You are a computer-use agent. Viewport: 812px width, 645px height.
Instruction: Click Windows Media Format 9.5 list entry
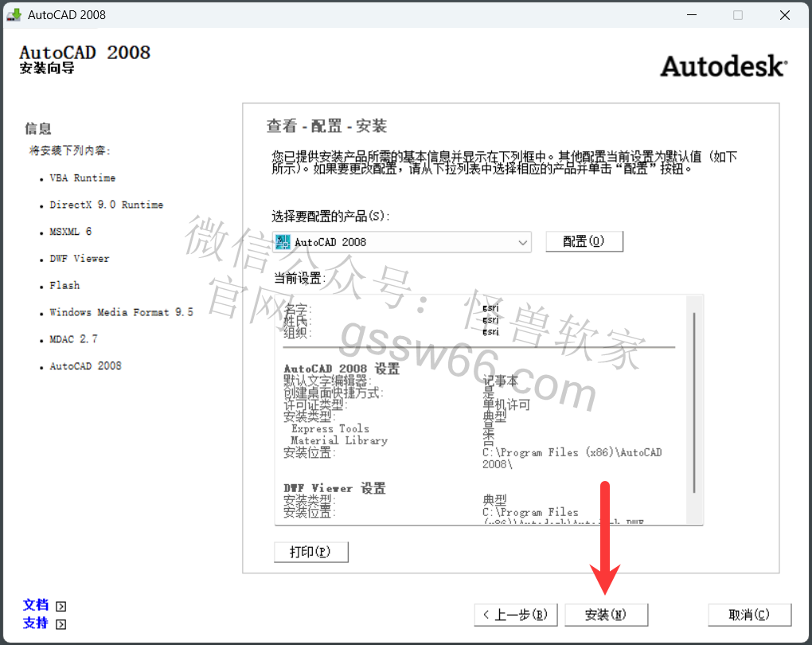pyautogui.click(x=121, y=313)
